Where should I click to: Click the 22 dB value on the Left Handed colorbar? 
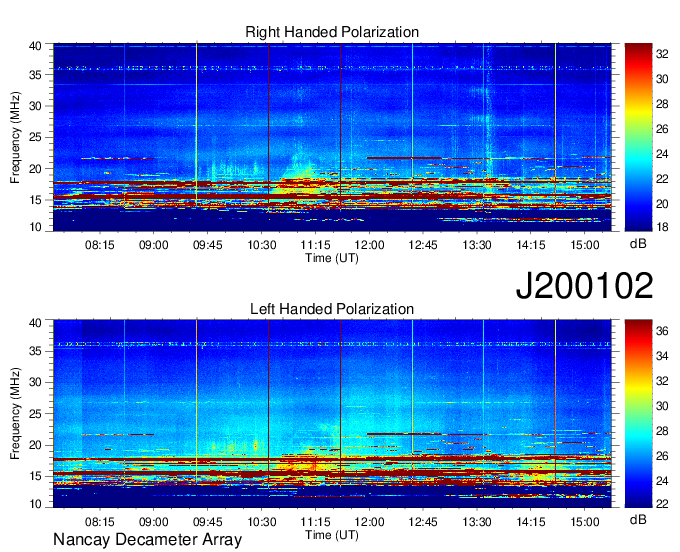coord(662,503)
